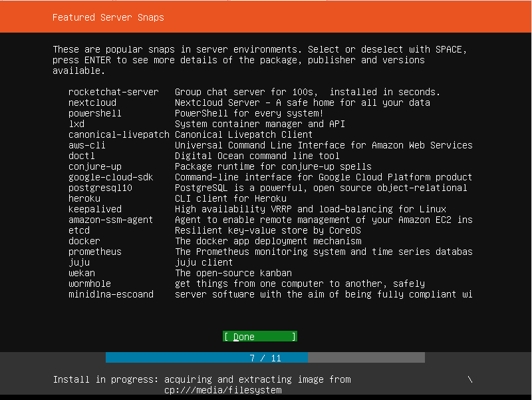Pick the amazon-ssm-agent snap row
532x400 pixels.
tap(271, 220)
